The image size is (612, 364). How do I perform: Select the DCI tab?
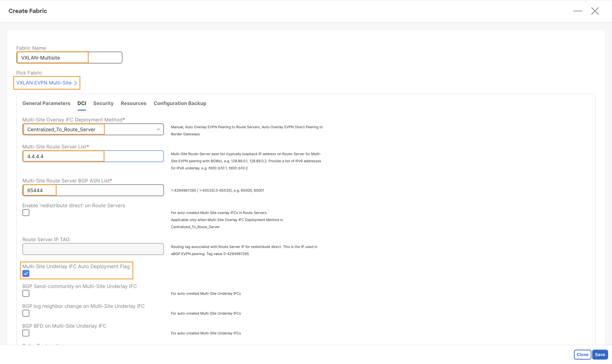(x=82, y=103)
